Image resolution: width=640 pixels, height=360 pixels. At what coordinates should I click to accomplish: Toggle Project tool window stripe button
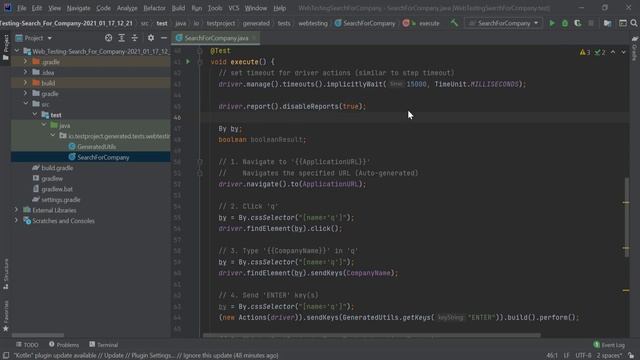coord(6,47)
